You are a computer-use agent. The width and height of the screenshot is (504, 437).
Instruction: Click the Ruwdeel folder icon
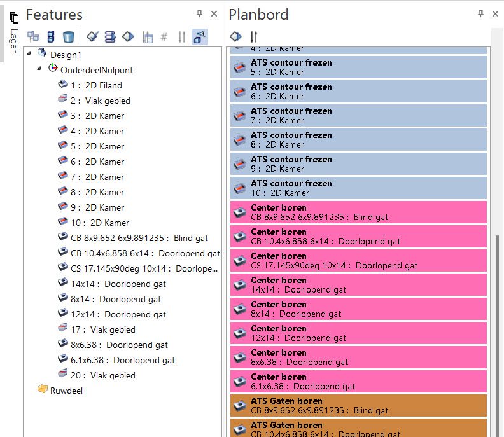point(43,389)
